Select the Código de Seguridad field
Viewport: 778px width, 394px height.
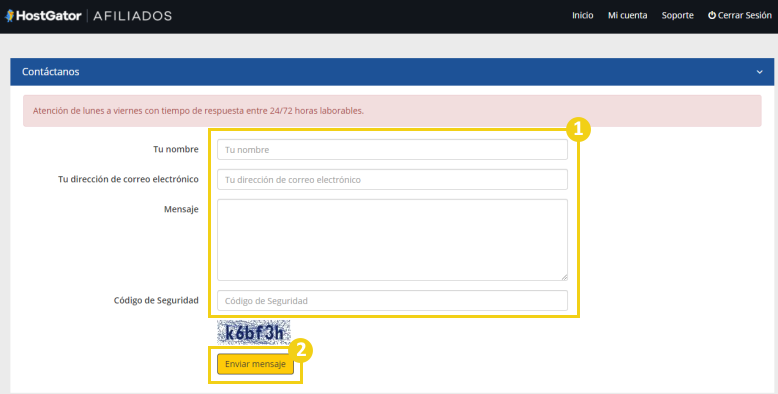pyautogui.click(x=392, y=301)
